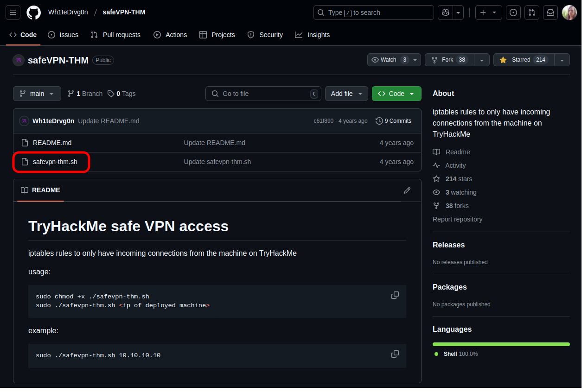View the 0 Tags link
This screenshot has width=588, height=392.
pyautogui.click(x=121, y=94)
